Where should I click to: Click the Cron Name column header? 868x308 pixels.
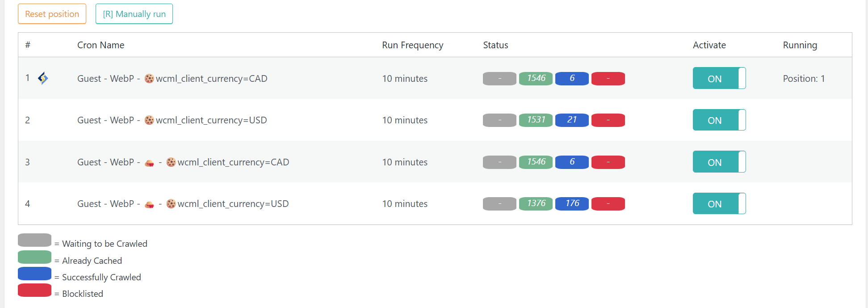tap(101, 45)
